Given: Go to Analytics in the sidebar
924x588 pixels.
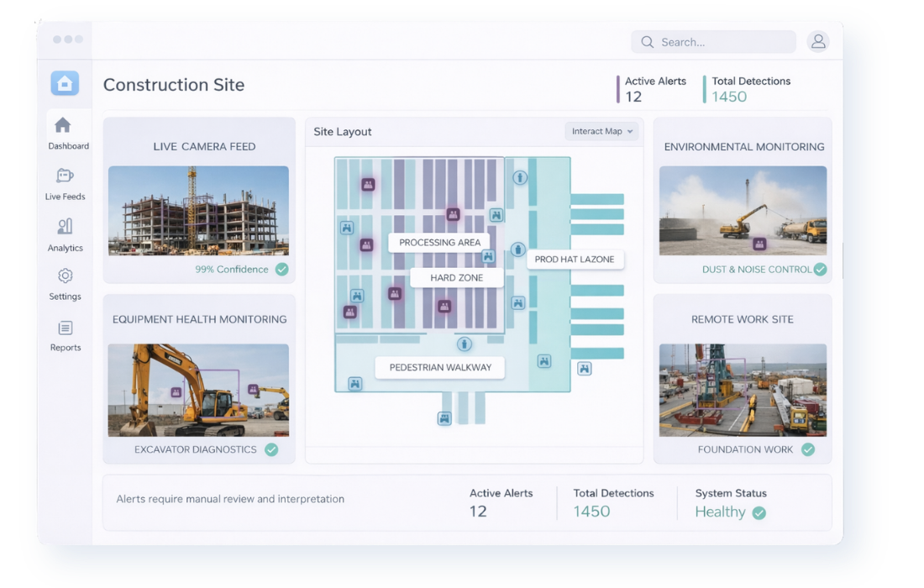Looking at the screenshot, I should coord(65,234).
